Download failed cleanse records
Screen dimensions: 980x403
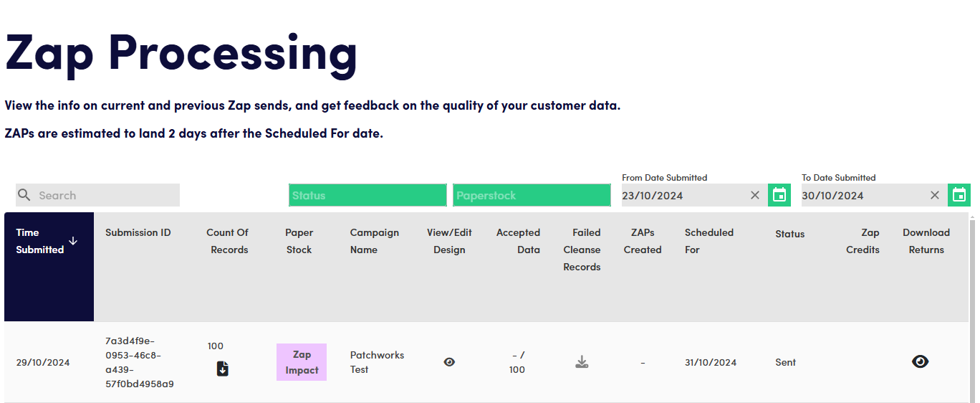pos(582,362)
